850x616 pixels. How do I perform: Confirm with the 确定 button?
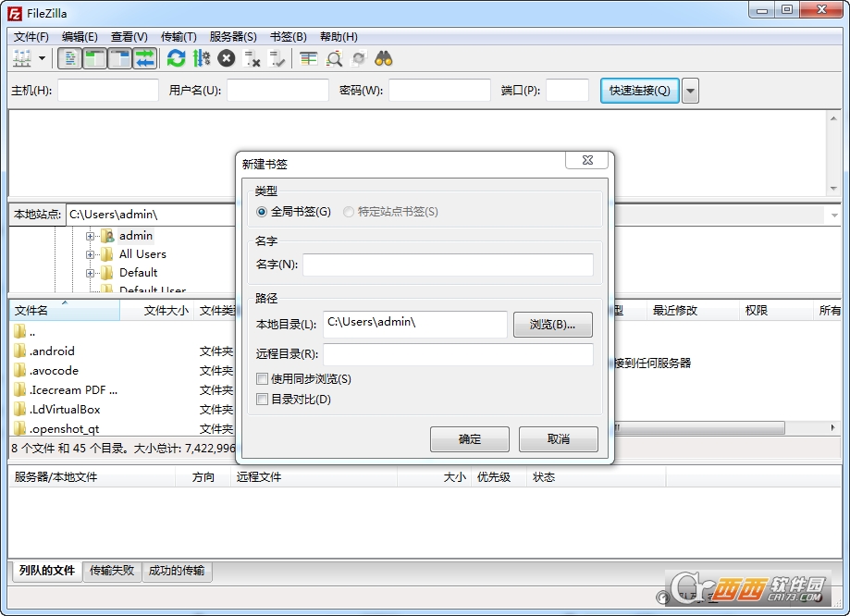470,439
